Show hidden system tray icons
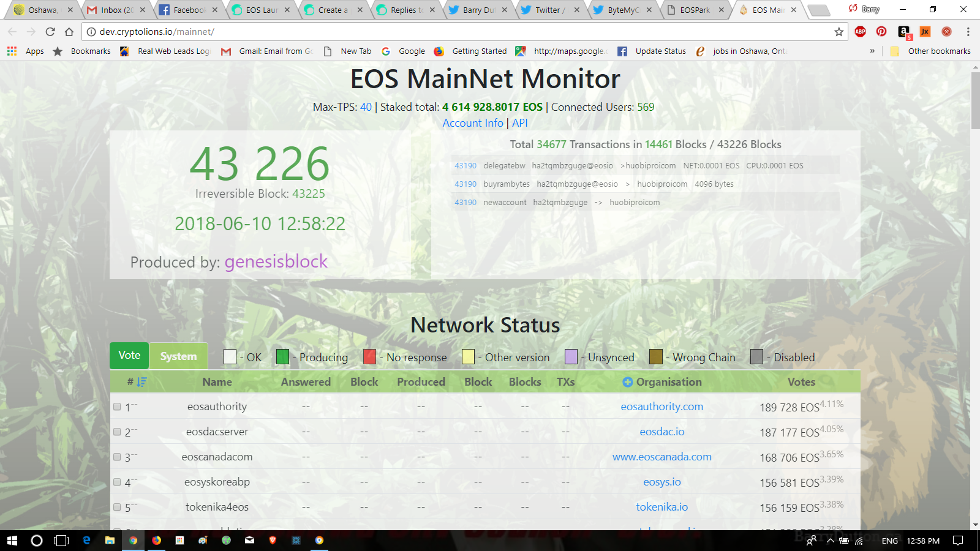Image resolution: width=980 pixels, height=551 pixels. (830, 541)
